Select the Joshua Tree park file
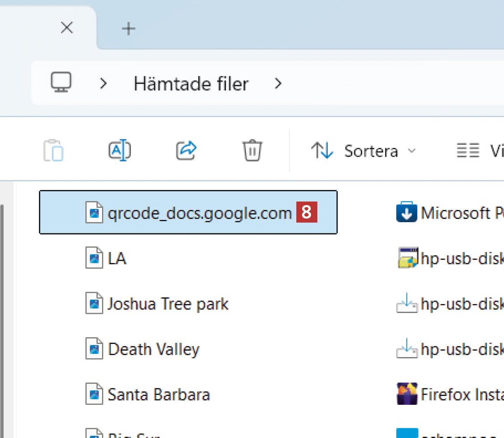Viewport: 504px width, 438px height. point(167,304)
